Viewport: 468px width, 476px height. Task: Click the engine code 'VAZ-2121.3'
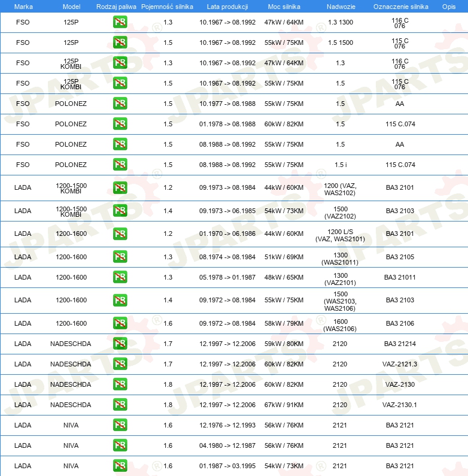click(400, 364)
